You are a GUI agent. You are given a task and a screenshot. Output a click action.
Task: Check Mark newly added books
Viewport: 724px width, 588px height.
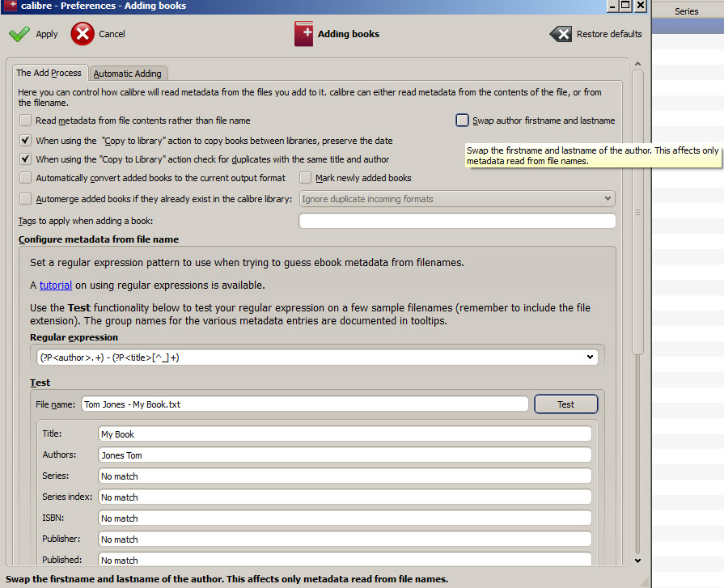(305, 178)
